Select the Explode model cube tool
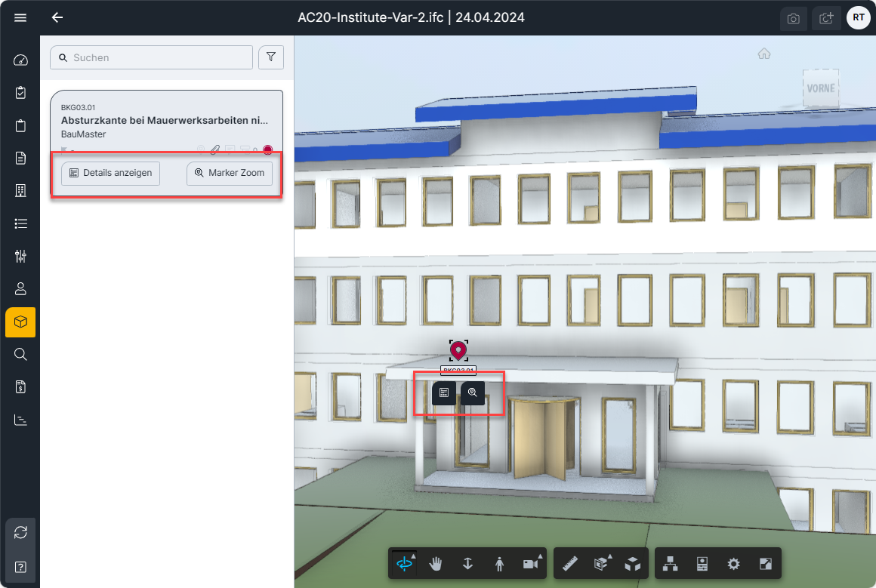 pyautogui.click(x=633, y=564)
